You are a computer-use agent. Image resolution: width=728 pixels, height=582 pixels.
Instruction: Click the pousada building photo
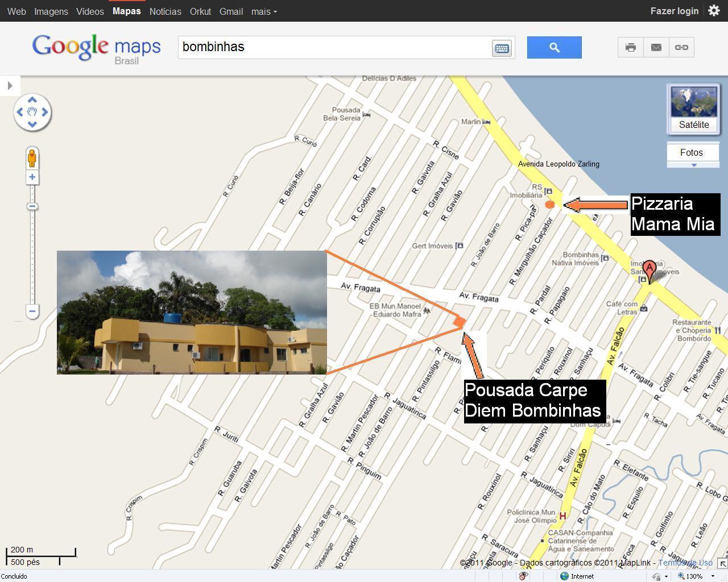[x=192, y=312]
